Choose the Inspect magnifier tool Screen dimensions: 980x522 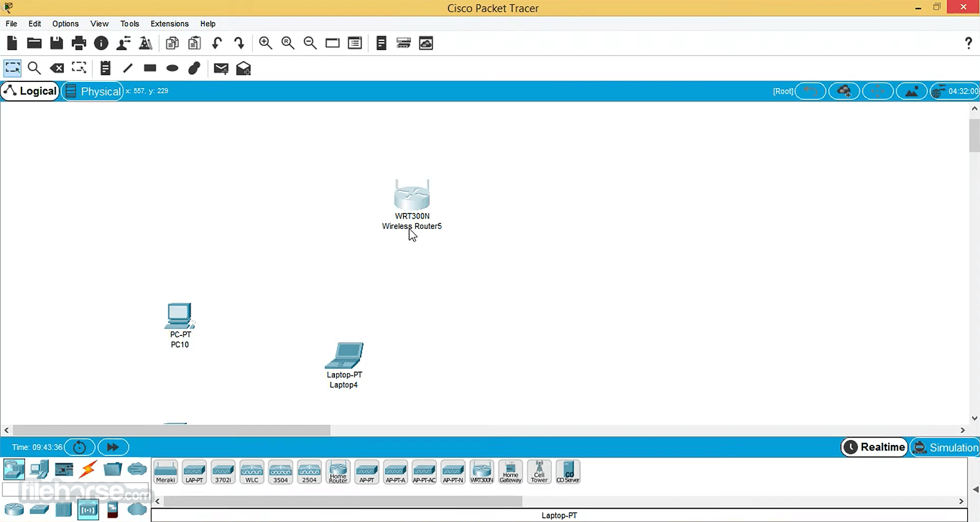(34, 68)
